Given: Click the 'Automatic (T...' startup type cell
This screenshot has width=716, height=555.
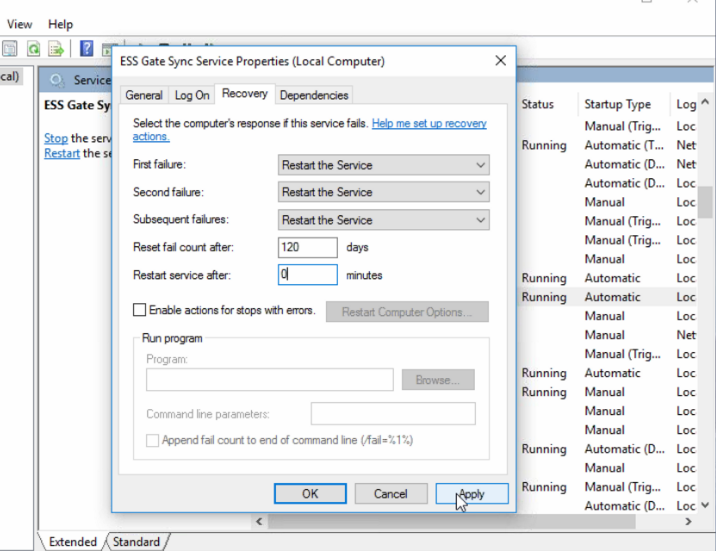Looking at the screenshot, I should (x=624, y=145).
